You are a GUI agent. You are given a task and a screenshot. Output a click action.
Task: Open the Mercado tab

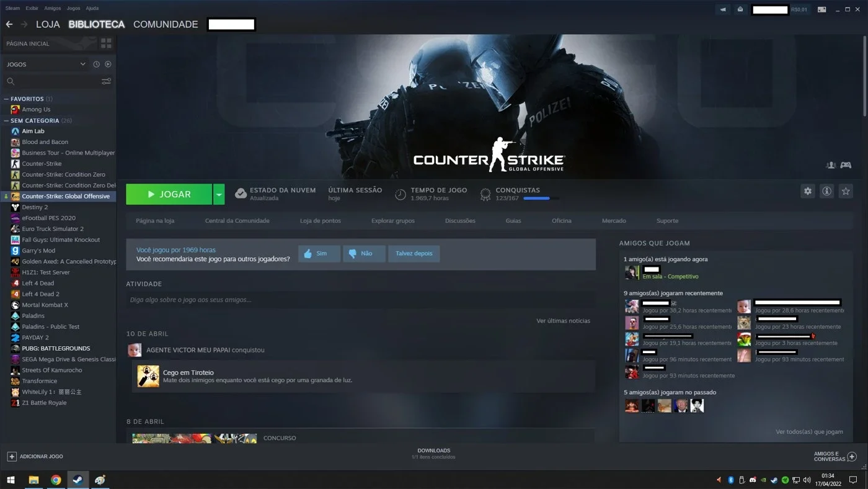tap(614, 221)
